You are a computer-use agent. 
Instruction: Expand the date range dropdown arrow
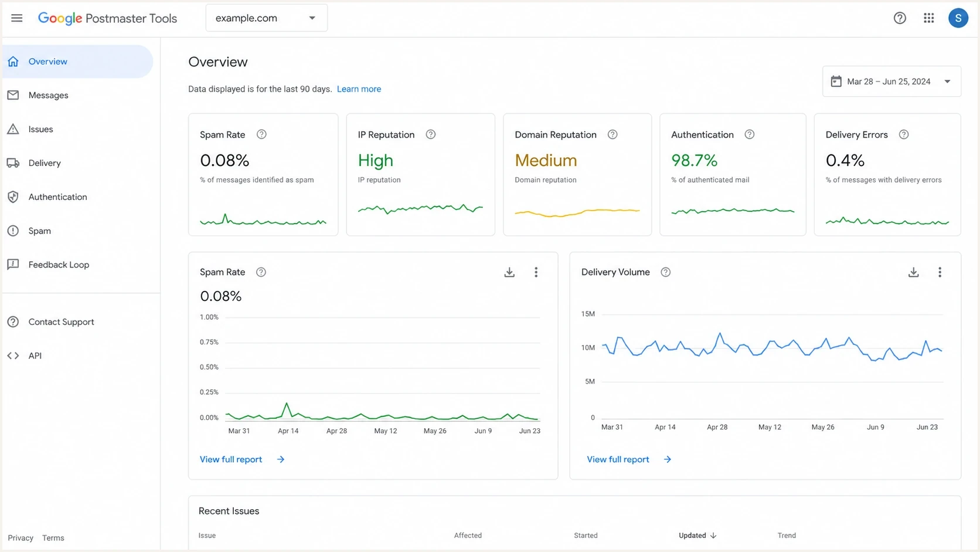coord(947,82)
